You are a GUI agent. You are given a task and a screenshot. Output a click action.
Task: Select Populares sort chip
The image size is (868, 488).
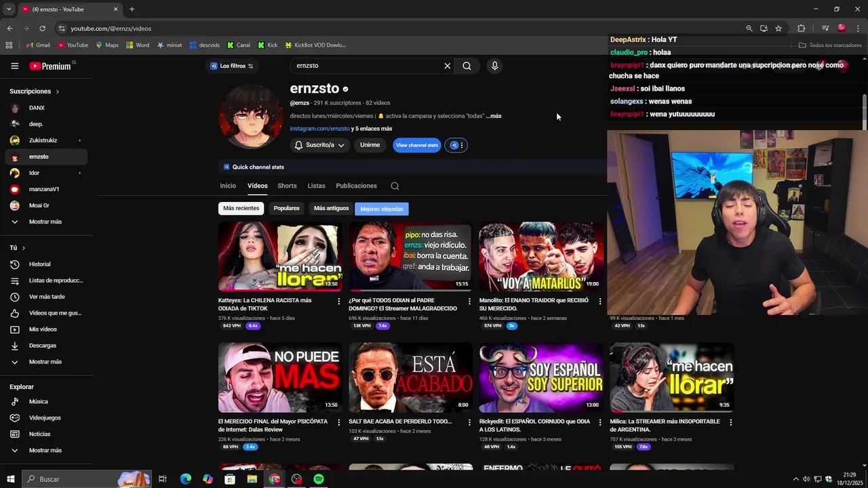[x=286, y=209]
